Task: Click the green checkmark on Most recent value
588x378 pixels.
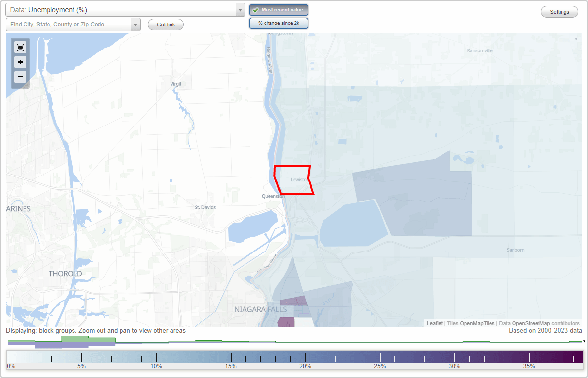Action: point(255,10)
